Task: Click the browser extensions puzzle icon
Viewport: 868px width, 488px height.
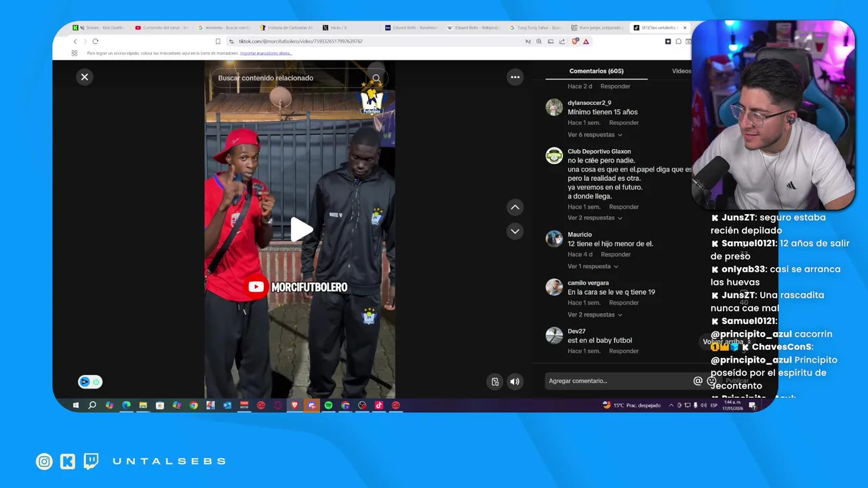Action: (678, 41)
